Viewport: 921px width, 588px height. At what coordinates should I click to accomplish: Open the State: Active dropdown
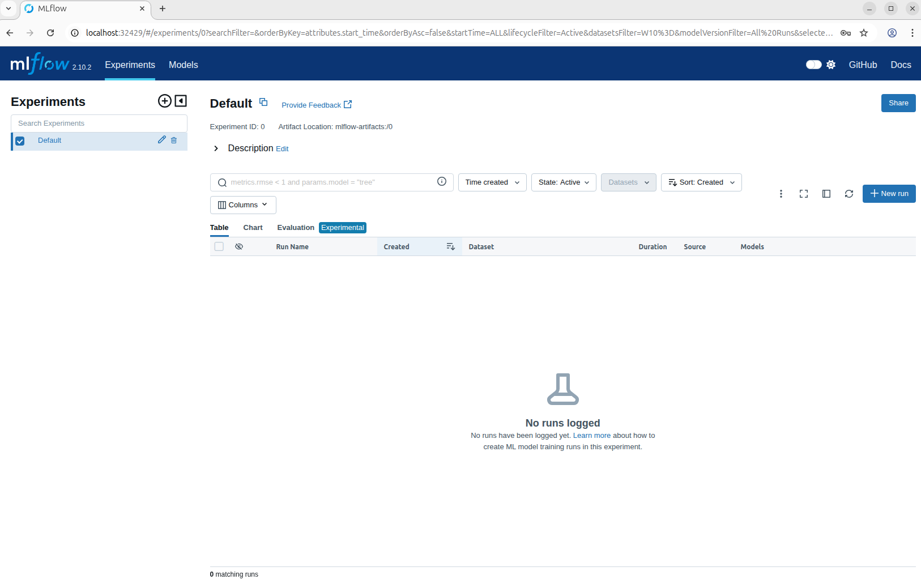(x=564, y=182)
